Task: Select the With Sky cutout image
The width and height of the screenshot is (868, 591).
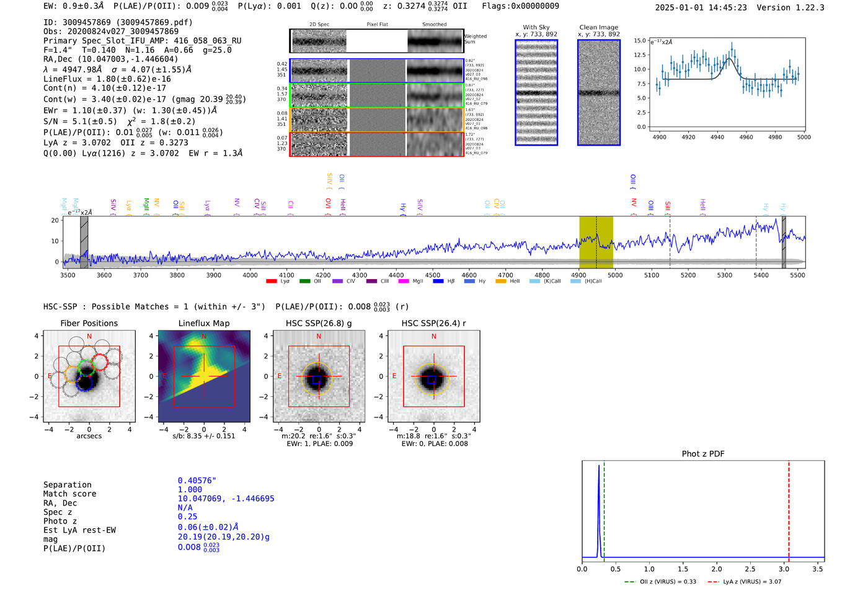Action: [536, 92]
